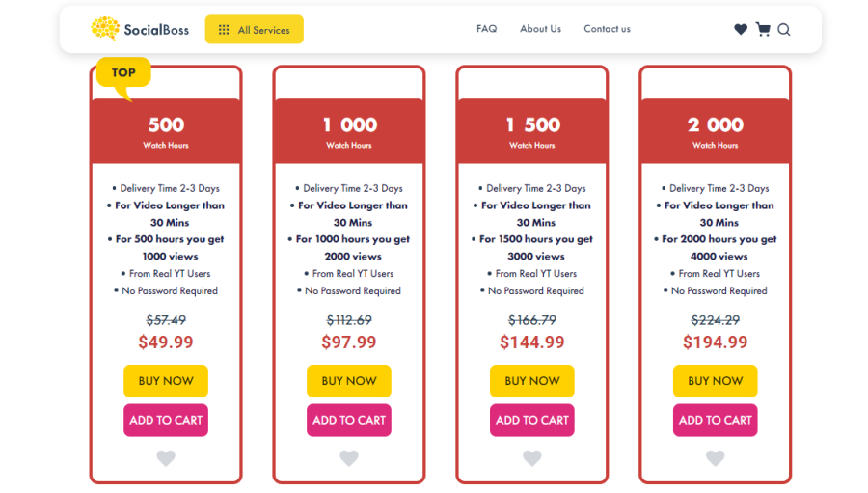The image size is (868, 493).
Task: Open the FAQ page
Action: [x=487, y=29]
